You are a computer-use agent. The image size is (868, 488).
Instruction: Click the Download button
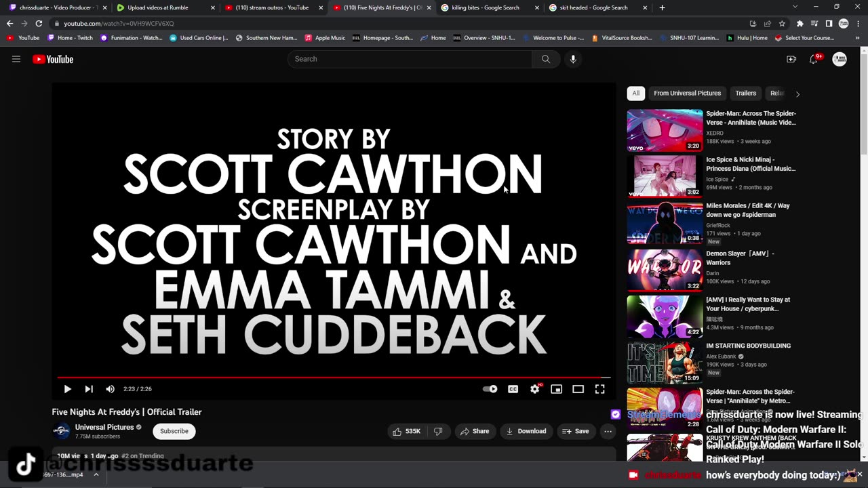click(x=526, y=431)
